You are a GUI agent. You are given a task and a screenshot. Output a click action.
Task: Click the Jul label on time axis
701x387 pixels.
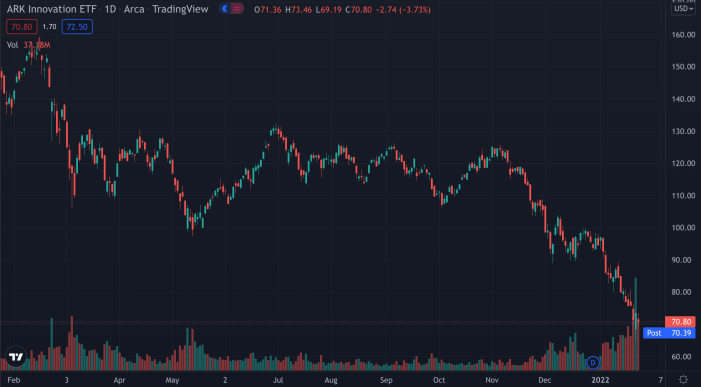[278, 380]
